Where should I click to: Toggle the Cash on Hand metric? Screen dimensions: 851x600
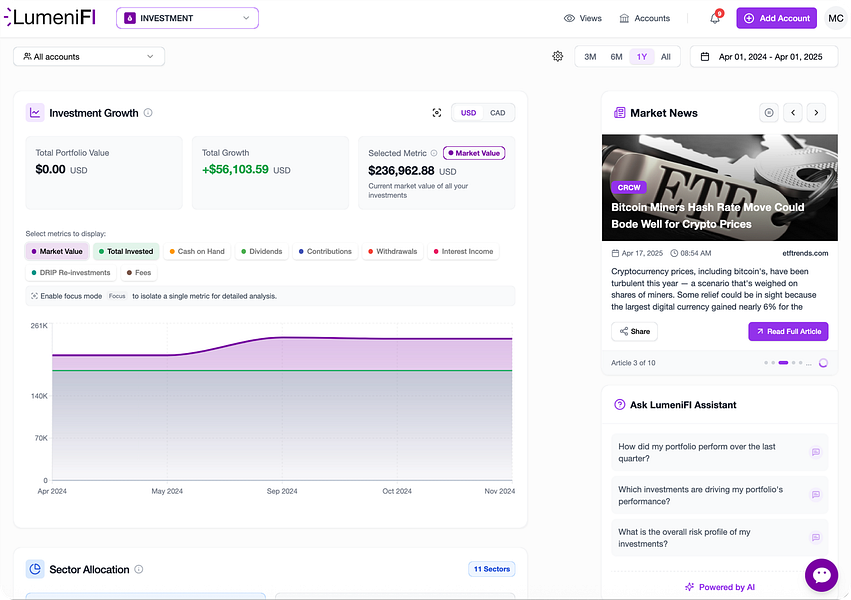point(196,251)
